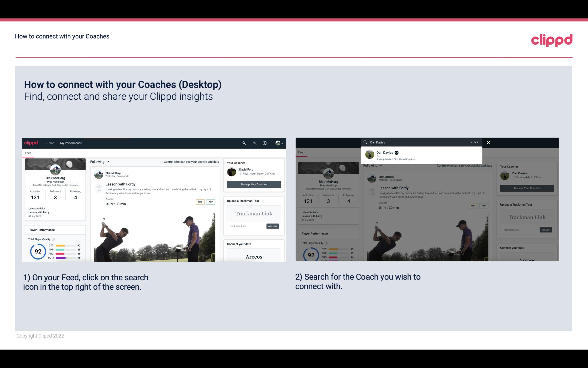588x368 pixels.
Task: Click the Home tab in navigation
Action: pos(50,143)
